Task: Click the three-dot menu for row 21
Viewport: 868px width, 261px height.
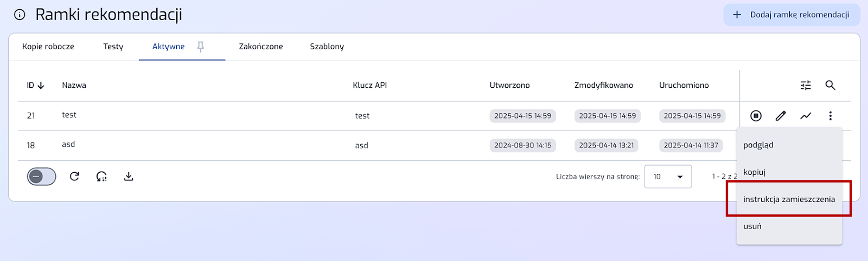Action: [830, 115]
